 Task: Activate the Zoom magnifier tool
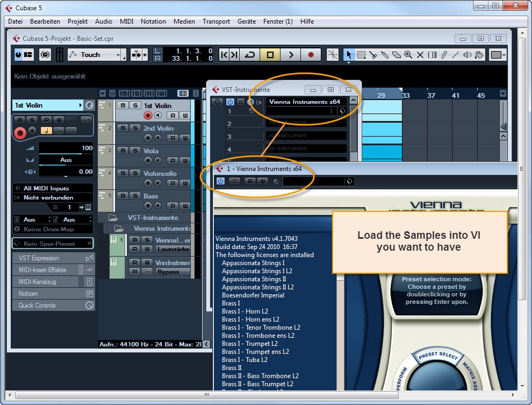click(x=408, y=55)
